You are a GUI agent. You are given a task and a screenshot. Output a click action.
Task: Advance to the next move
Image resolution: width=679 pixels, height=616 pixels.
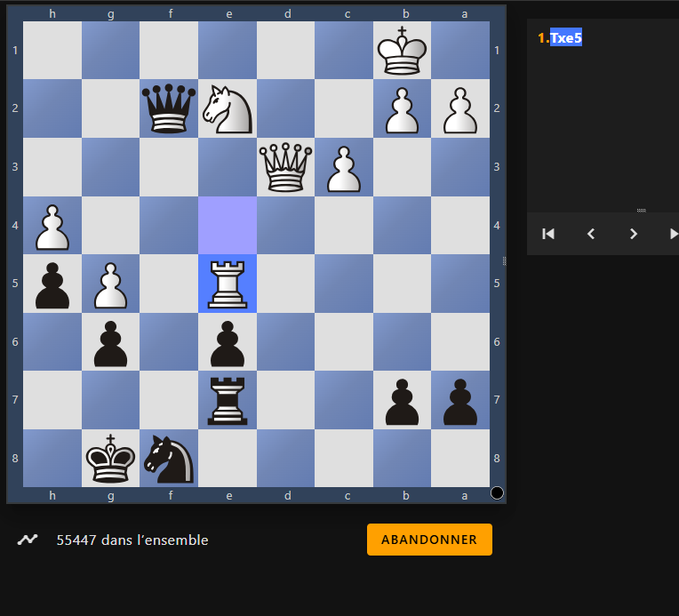point(634,234)
